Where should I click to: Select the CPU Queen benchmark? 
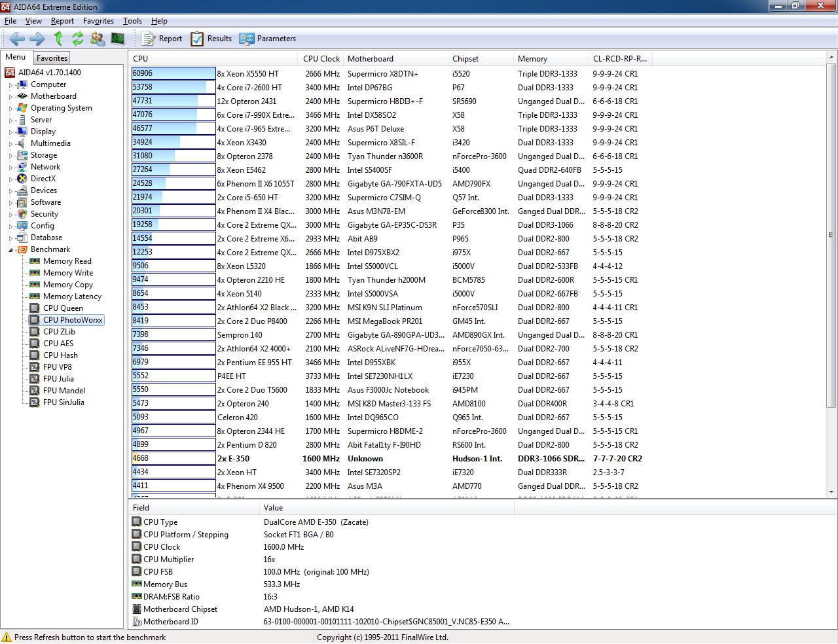coord(63,308)
